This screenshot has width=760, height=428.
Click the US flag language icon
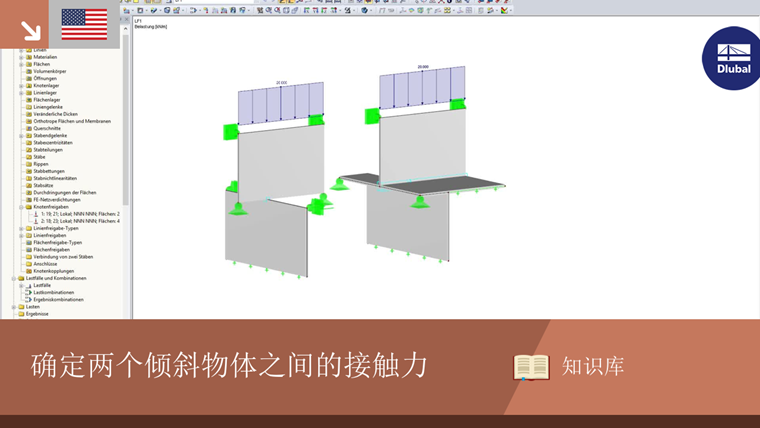[x=84, y=24]
